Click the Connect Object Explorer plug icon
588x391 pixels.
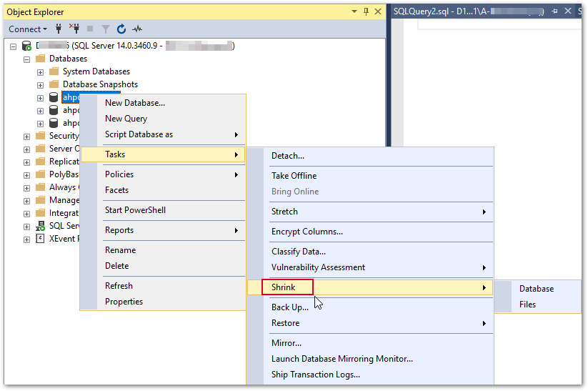coord(59,29)
